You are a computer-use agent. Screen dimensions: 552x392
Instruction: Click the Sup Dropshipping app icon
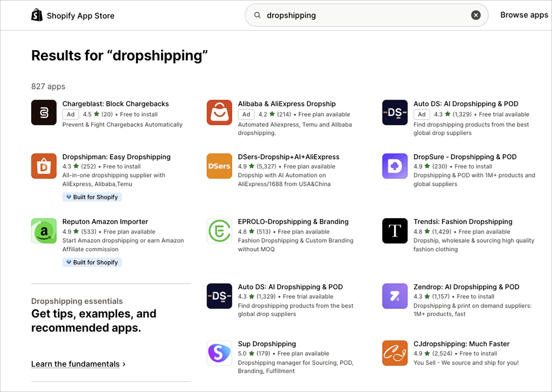coord(219,353)
